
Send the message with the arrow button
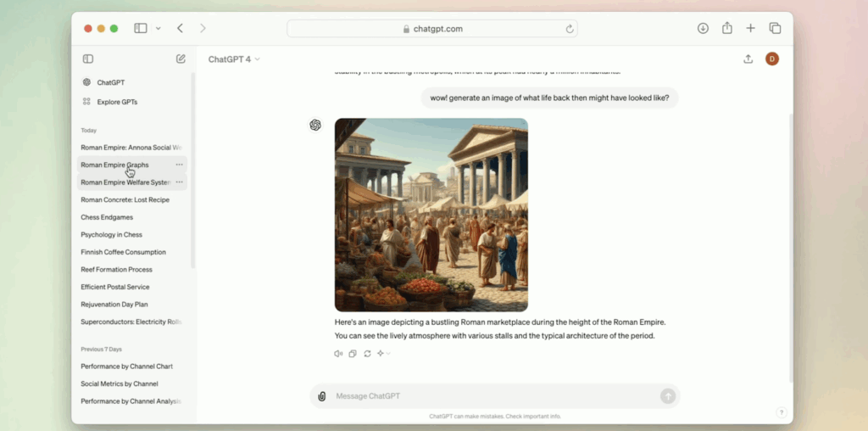pos(668,396)
